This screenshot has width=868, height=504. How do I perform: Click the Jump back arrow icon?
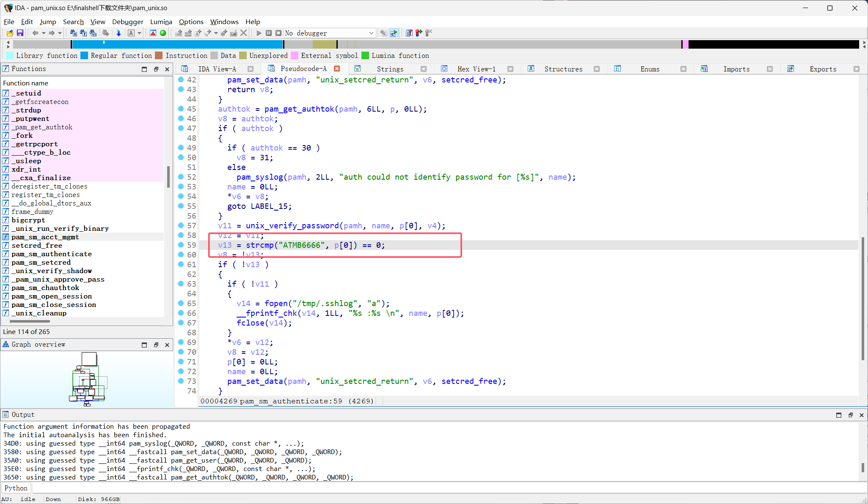pyautogui.click(x=36, y=33)
